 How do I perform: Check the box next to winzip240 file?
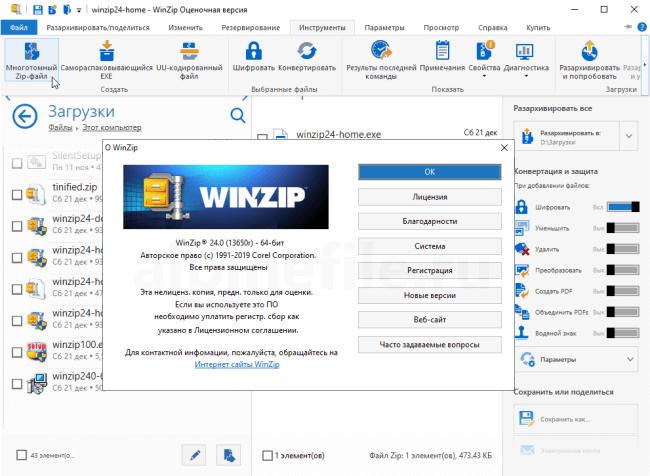pos(17,384)
